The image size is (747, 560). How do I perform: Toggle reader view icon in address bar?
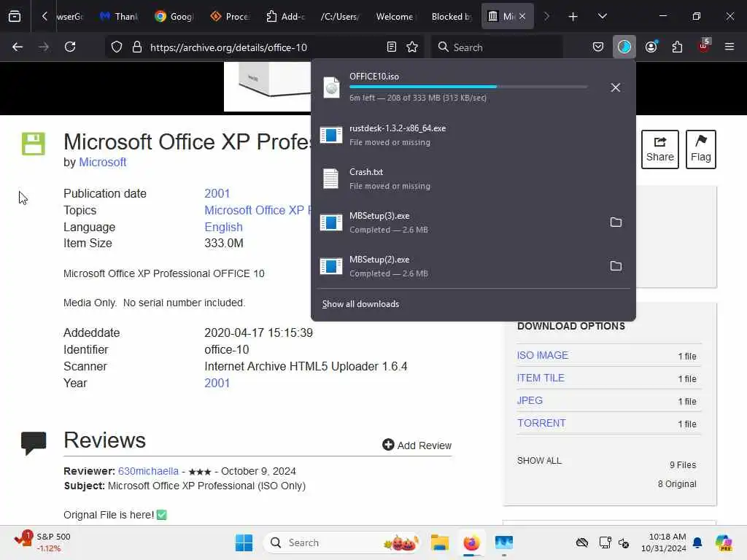point(392,47)
